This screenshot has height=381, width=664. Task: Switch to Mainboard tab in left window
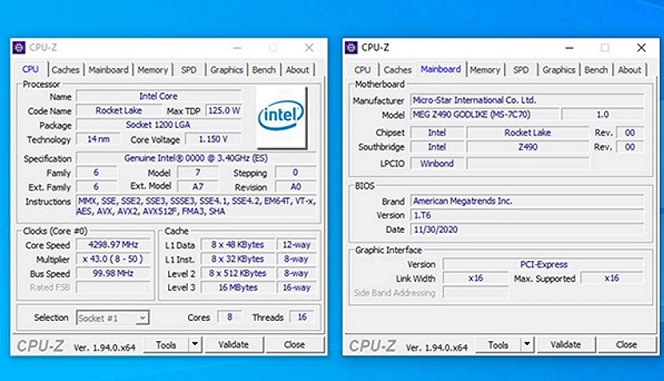108,70
